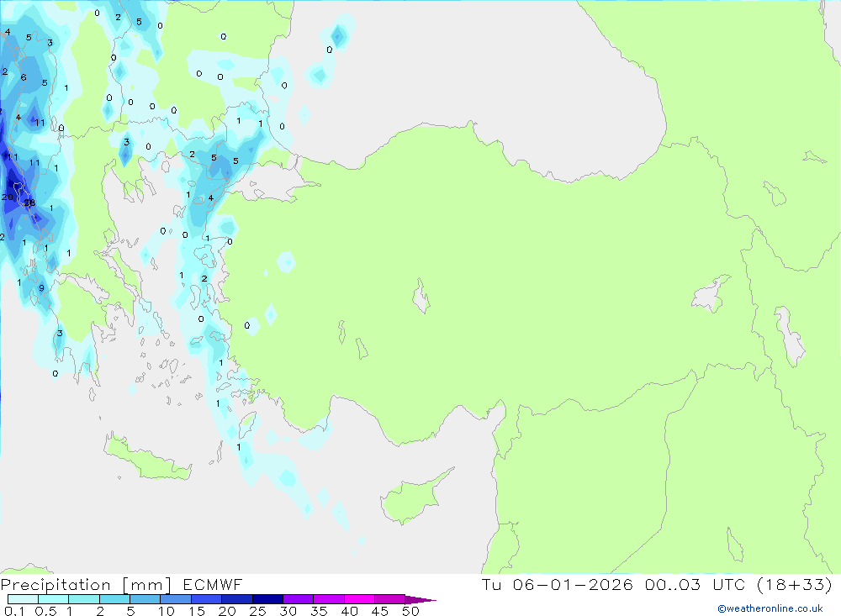Click the '45' legend scale label
The image size is (841, 616).
[x=380, y=611]
